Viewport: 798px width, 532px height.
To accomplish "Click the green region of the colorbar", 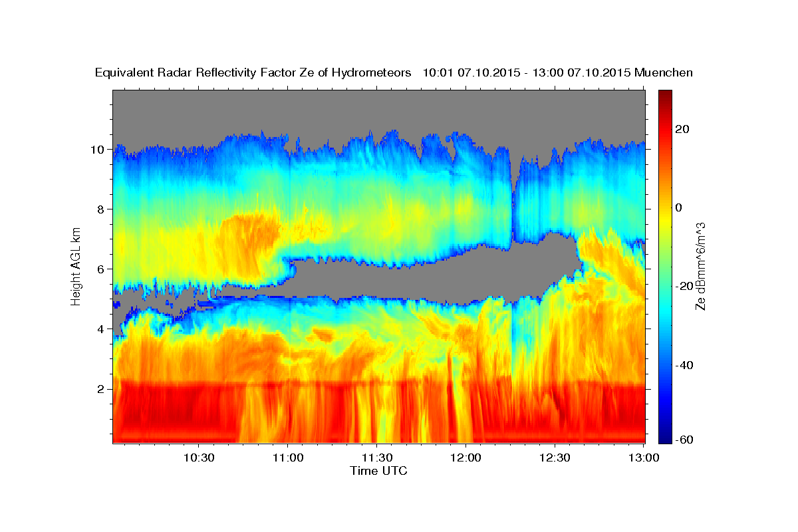I will 664,266.
